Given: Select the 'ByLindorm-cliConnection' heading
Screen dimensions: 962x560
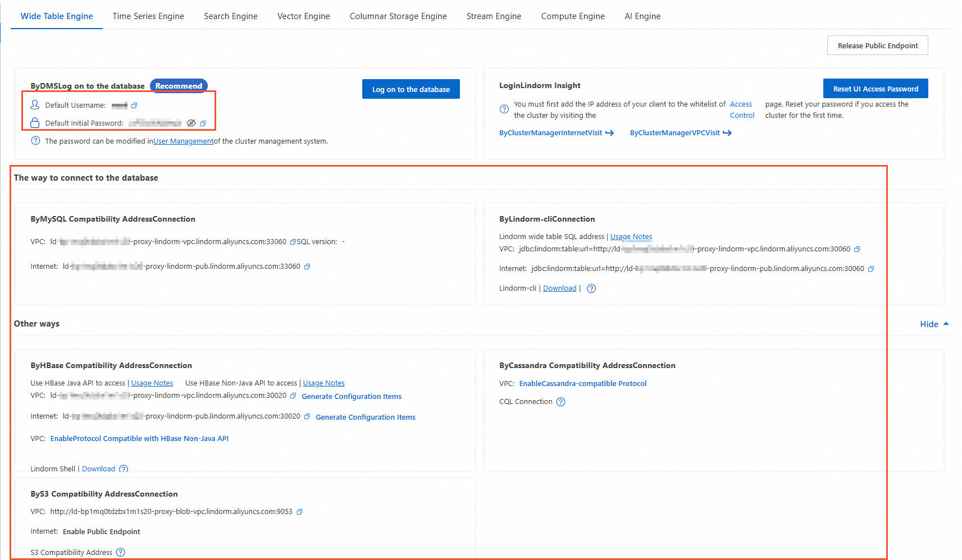Looking at the screenshot, I should click(x=547, y=219).
